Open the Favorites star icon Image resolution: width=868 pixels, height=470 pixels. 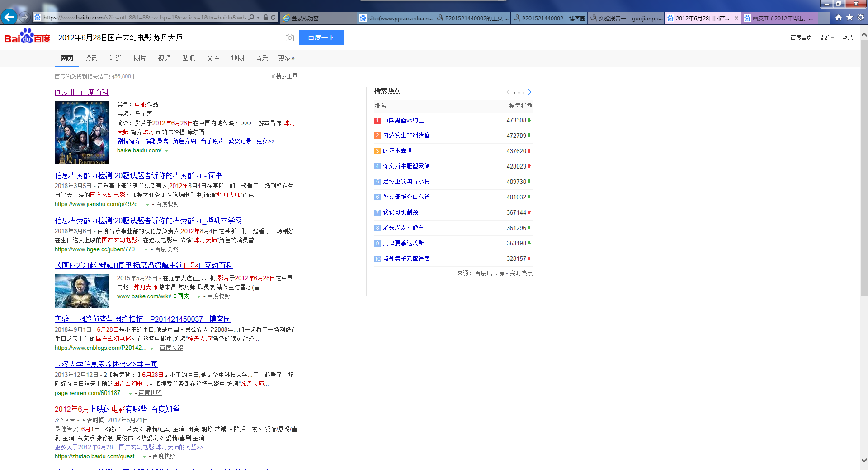[x=849, y=18]
